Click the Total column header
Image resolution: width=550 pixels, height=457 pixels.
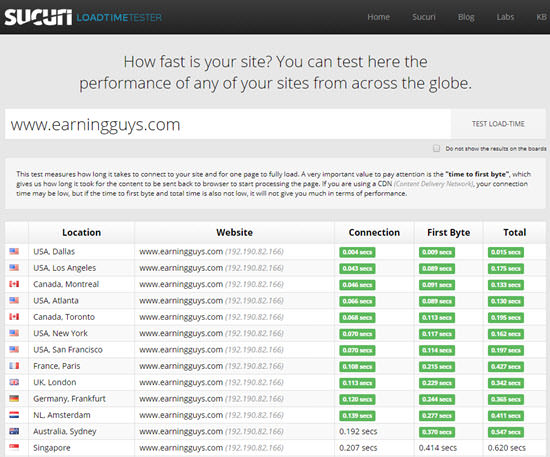[x=515, y=232]
